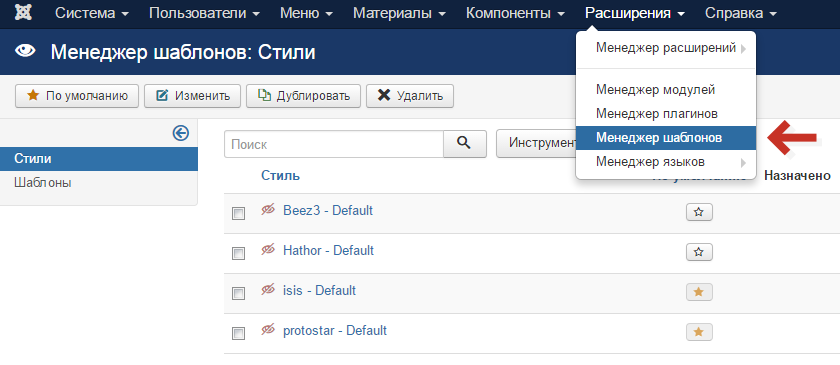Focus the Поиск search field
The width and height of the screenshot is (840, 365).
tap(334, 144)
